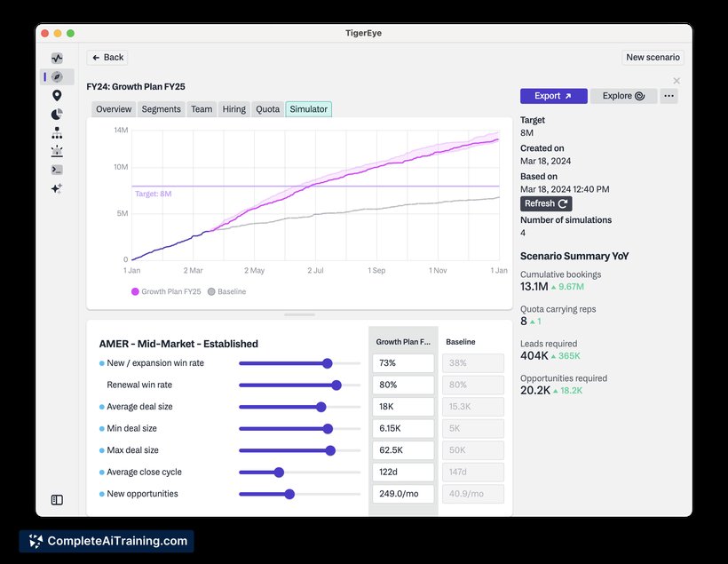728x564 pixels.
Task: Click the New / expansion win rate slider handle
Action: [328, 363]
